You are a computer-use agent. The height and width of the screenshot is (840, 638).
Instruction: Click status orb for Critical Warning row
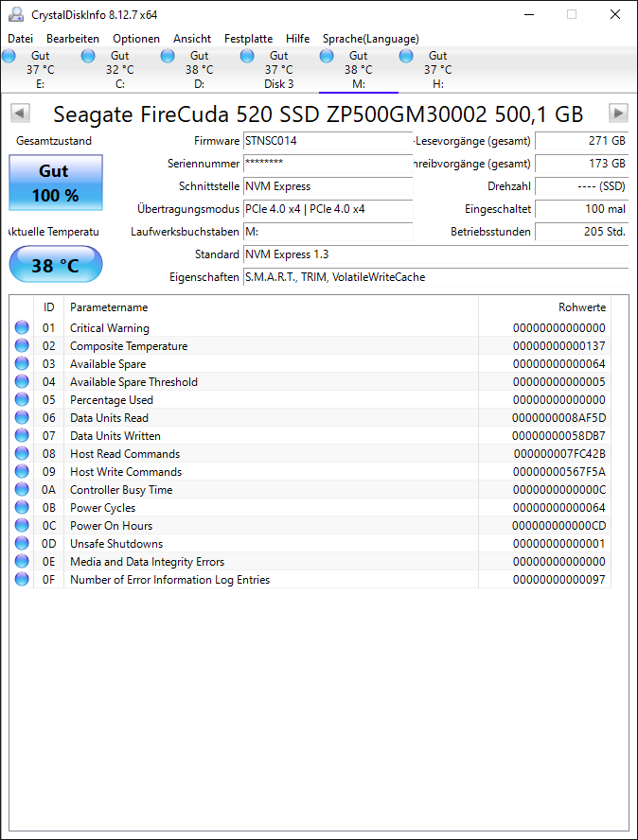(22, 327)
